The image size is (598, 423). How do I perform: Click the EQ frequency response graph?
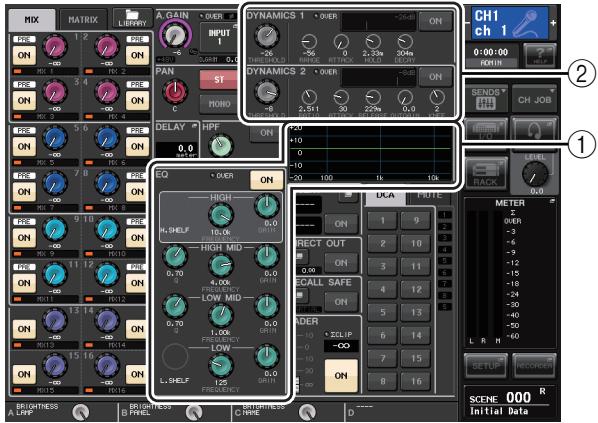(x=370, y=153)
